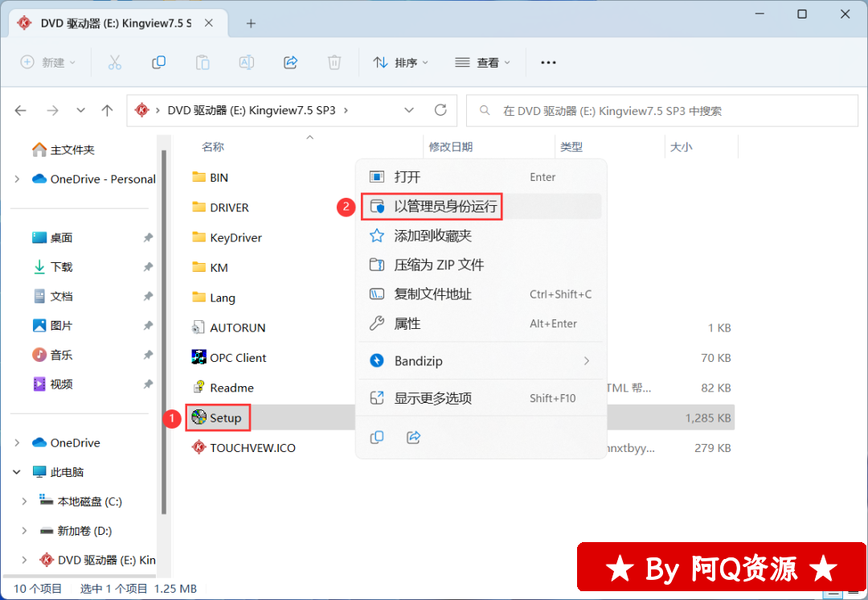The height and width of the screenshot is (600, 868).
Task: Collapse the 此电脑 tree node
Action: pos(17,472)
